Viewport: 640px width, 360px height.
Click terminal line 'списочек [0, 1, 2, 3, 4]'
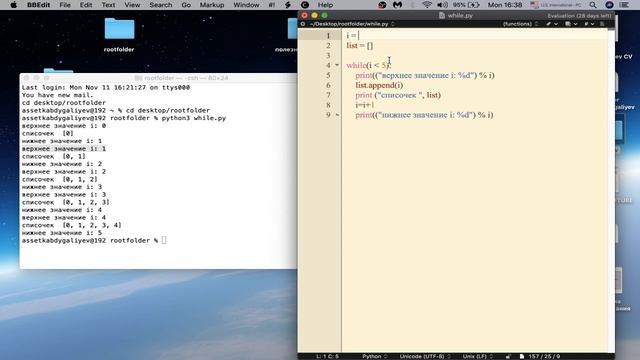[x=71, y=225]
